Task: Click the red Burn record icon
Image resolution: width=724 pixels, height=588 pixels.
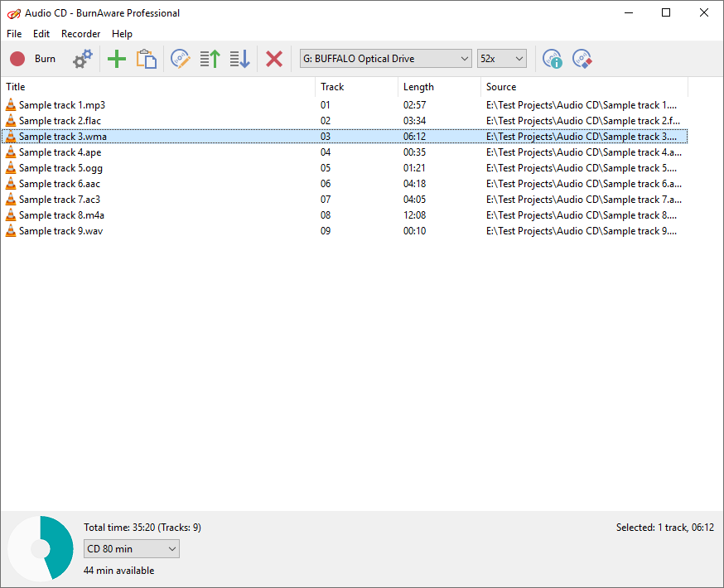Action: point(17,58)
